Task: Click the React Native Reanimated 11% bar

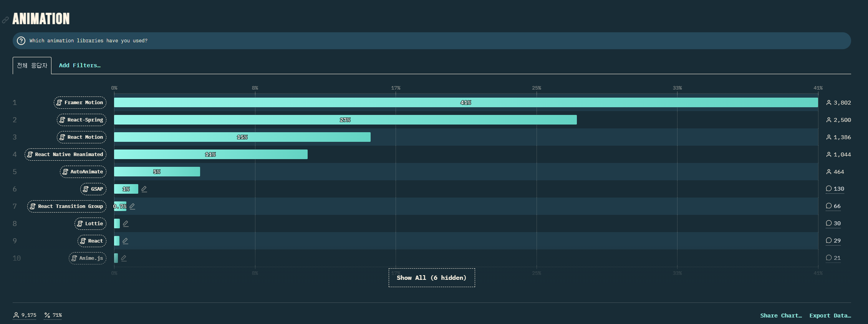Action: coord(211,155)
